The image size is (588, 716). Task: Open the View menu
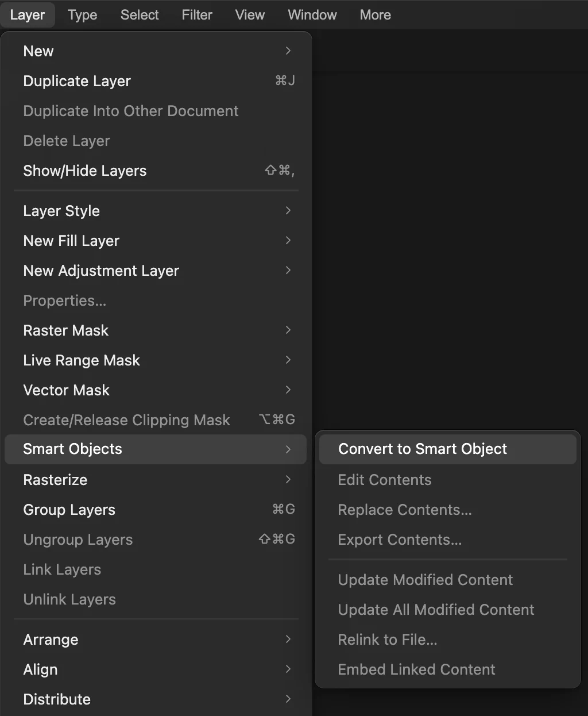pyautogui.click(x=250, y=15)
